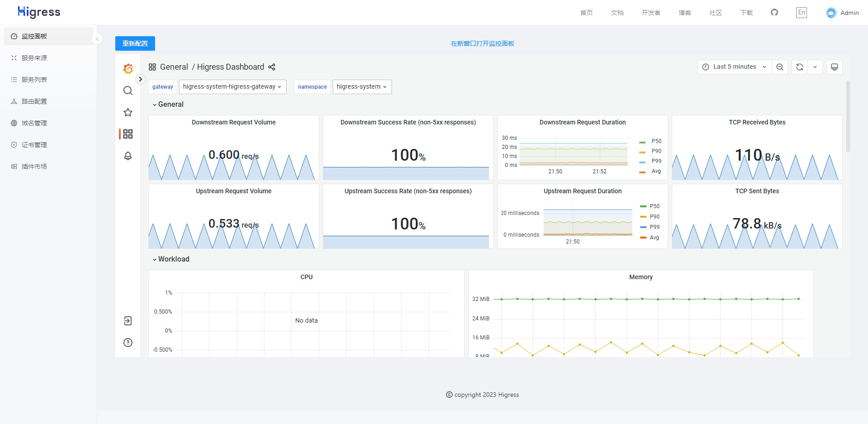Click the dashboard grid icon beside General
The width and height of the screenshot is (868, 424).
152,67
